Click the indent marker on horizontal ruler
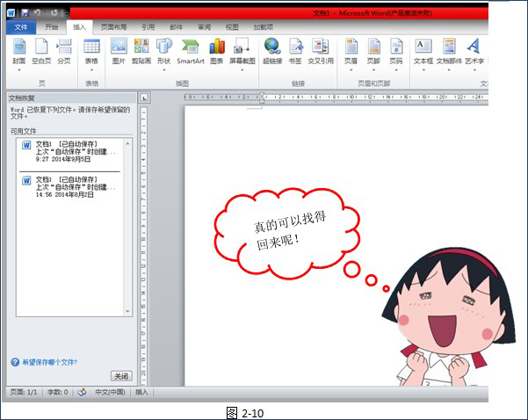 click(x=262, y=98)
